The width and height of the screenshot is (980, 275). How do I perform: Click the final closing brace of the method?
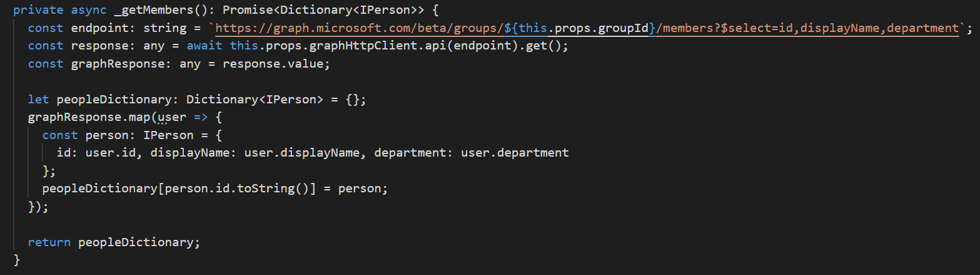17,260
